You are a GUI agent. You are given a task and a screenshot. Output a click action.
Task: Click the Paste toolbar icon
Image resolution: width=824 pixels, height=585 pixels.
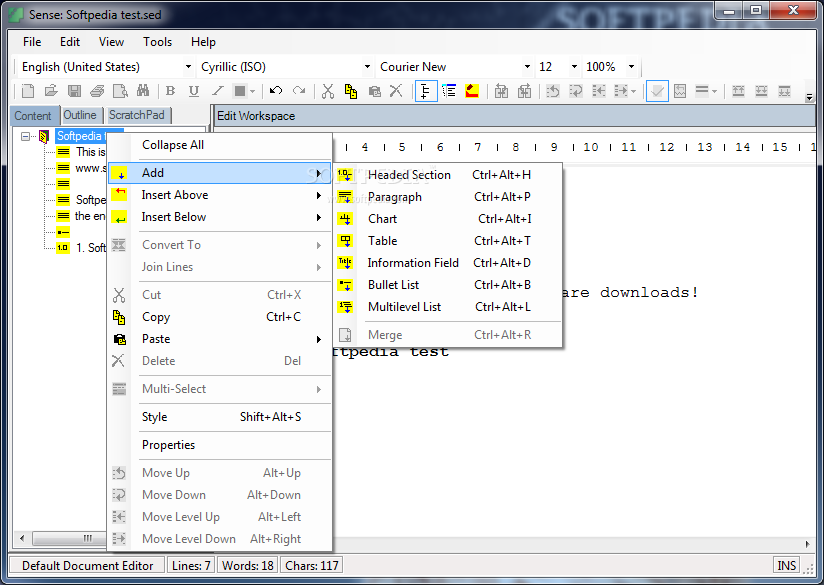pyautogui.click(x=374, y=91)
